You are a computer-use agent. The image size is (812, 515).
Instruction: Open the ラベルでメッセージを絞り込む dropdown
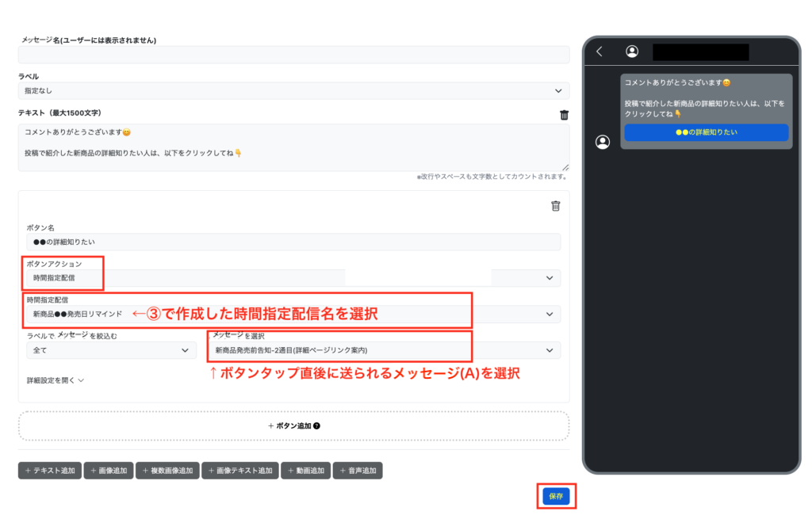(x=111, y=350)
